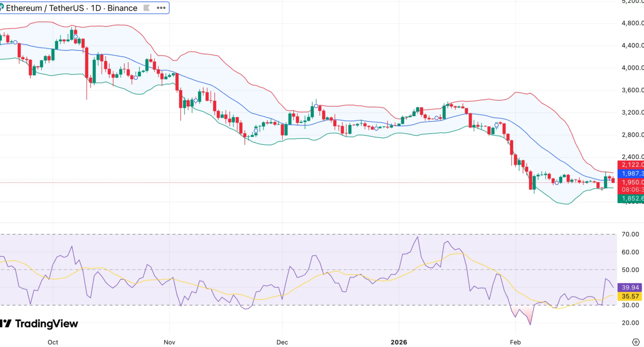Open chart settings hexagon gear icon

point(636,342)
